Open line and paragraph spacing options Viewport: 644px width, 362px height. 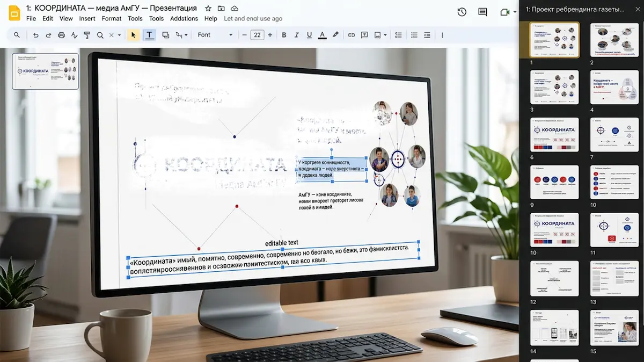click(398, 35)
